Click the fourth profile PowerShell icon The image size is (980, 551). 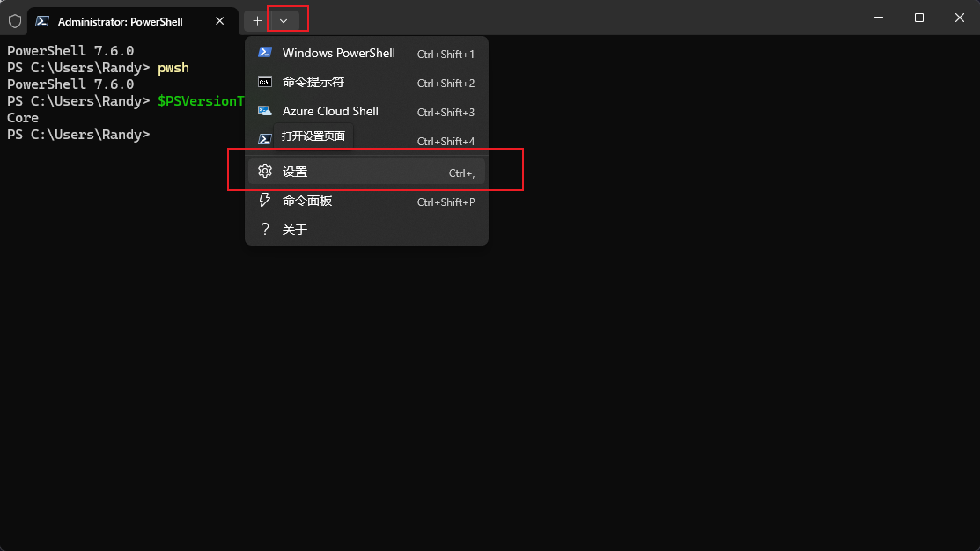(265, 139)
